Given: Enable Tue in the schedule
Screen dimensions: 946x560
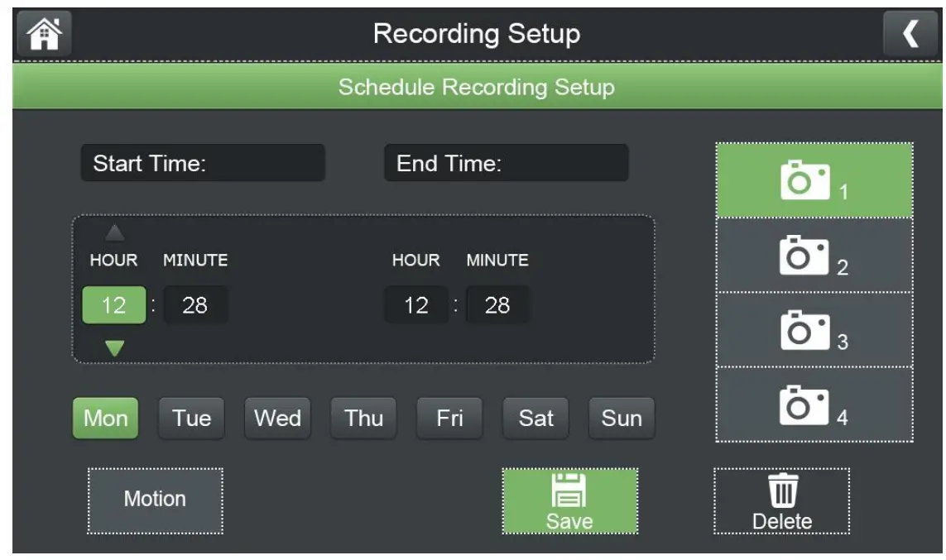Looking at the screenshot, I should click(191, 419).
